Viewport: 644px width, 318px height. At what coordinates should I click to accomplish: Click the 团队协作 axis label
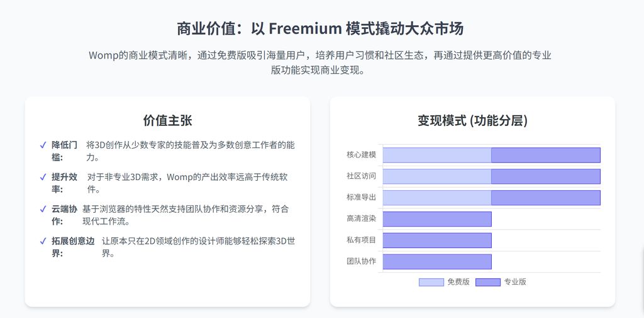tap(361, 261)
